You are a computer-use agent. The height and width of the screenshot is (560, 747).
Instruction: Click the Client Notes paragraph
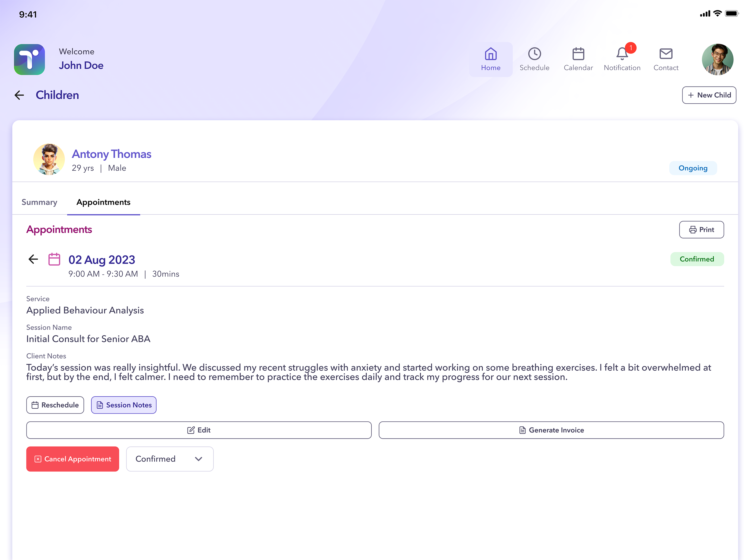pyautogui.click(x=369, y=372)
